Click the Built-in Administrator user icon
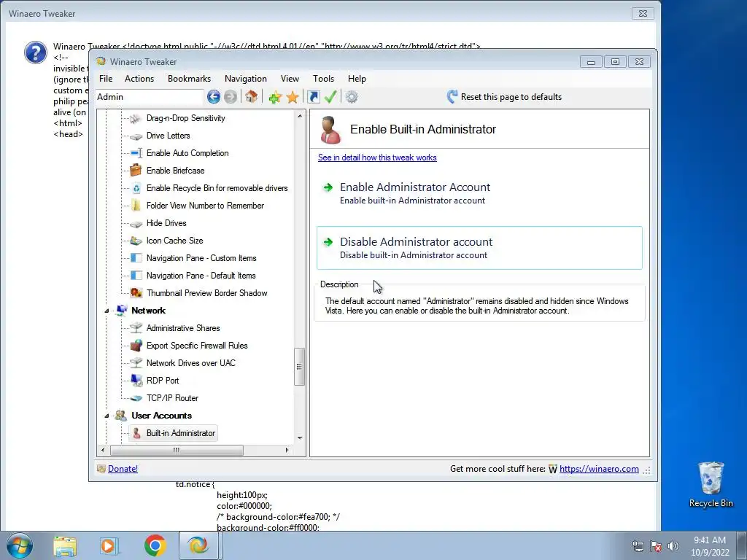Viewport: 747px width, 560px height. [x=136, y=433]
